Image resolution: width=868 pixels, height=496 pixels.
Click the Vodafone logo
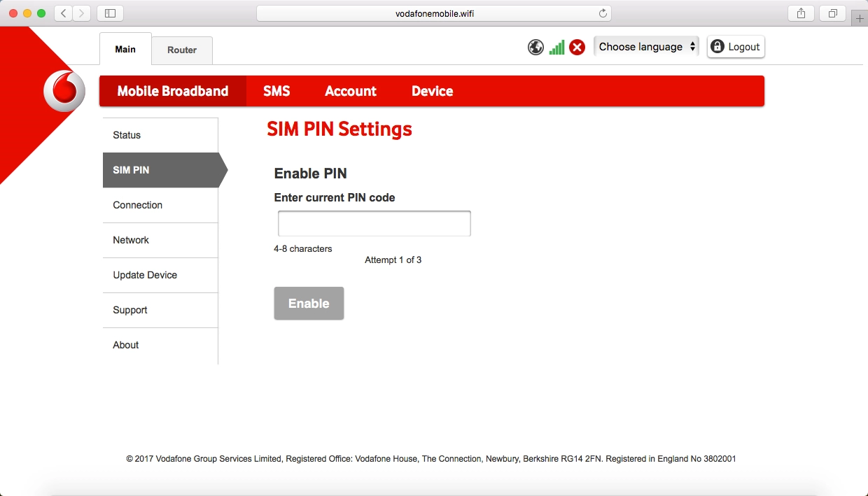(64, 92)
